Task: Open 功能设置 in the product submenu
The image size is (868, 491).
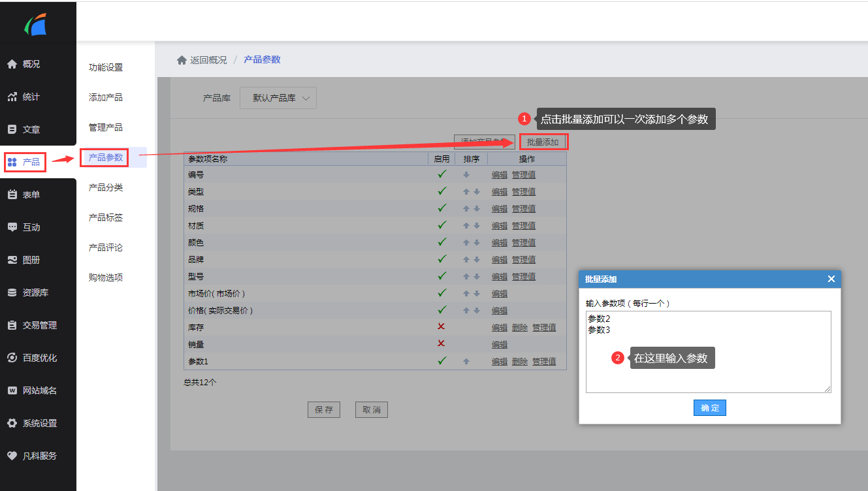Action: (x=106, y=67)
